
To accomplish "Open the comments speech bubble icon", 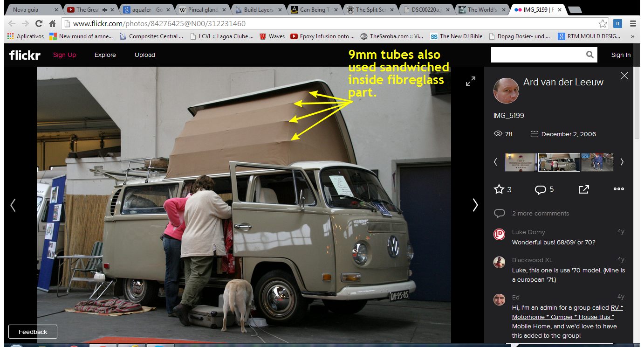I will 540,189.
